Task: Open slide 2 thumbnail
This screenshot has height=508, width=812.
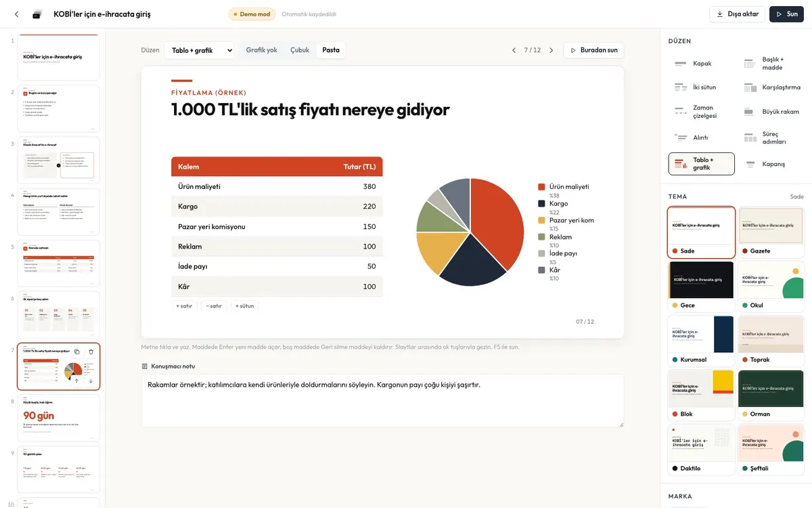Action: [x=58, y=109]
